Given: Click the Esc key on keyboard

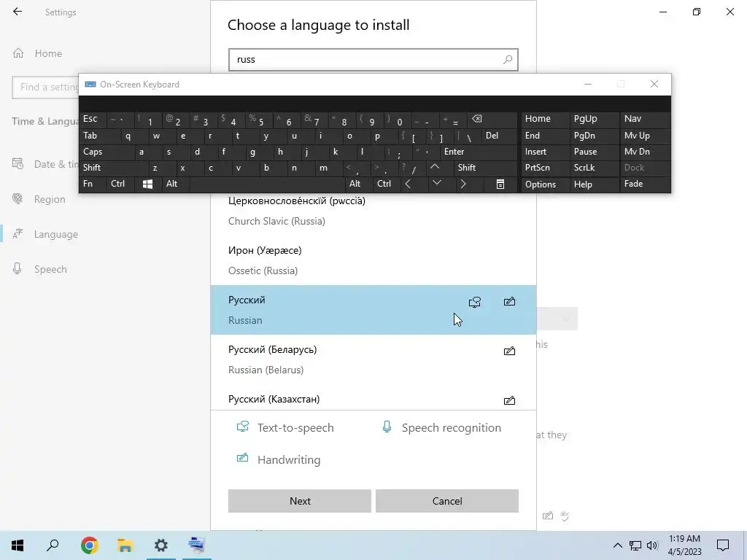Looking at the screenshot, I should 93,119.
